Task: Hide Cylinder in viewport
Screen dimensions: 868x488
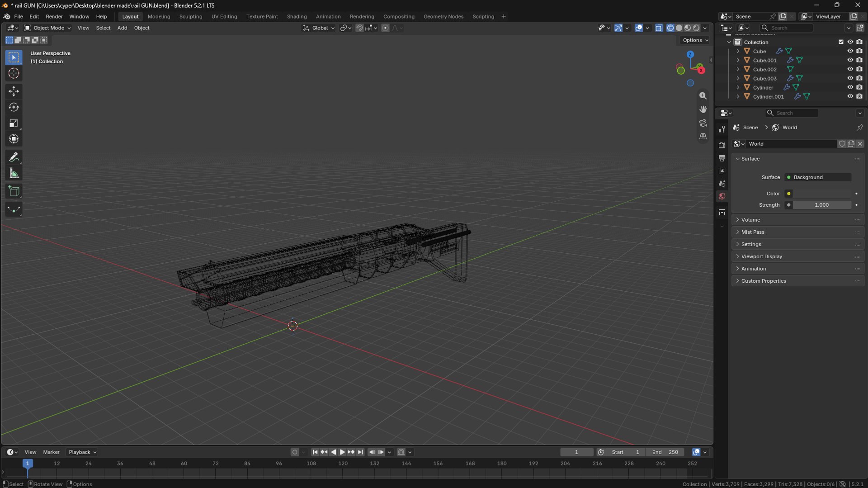Action: click(850, 87)
